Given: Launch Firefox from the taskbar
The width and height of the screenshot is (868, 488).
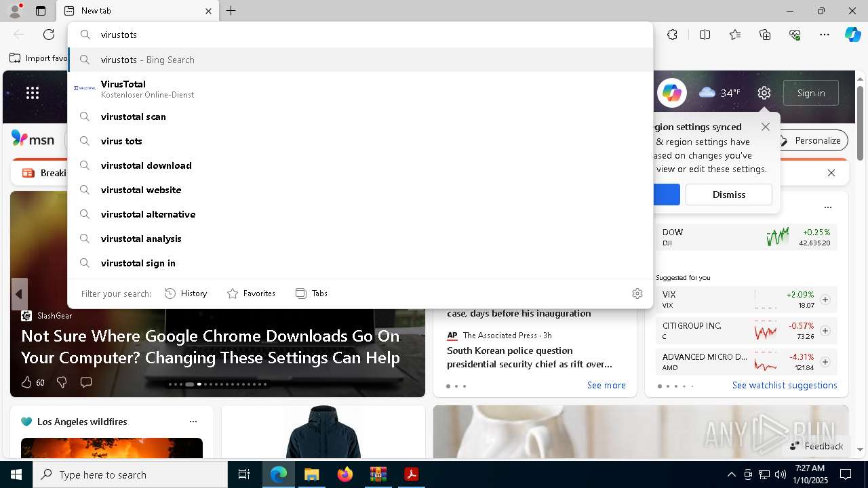Looking at the screenshot, I should coord(344,474).
